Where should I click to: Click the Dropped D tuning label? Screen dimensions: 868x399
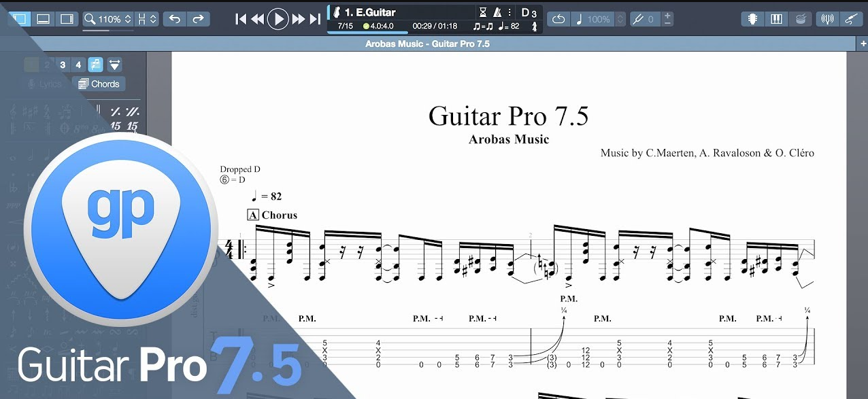coord(240,169)
